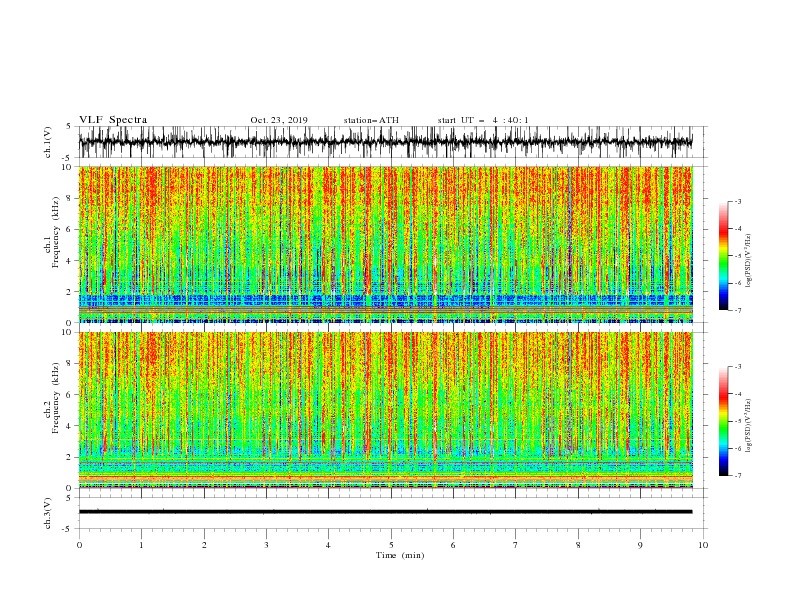Click the '4' minute time axis tick label

point(328,545)
